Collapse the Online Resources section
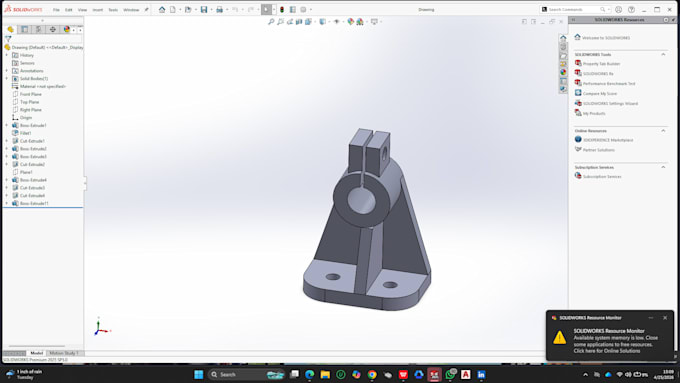 pyautogui.click(x=663, y=131)
